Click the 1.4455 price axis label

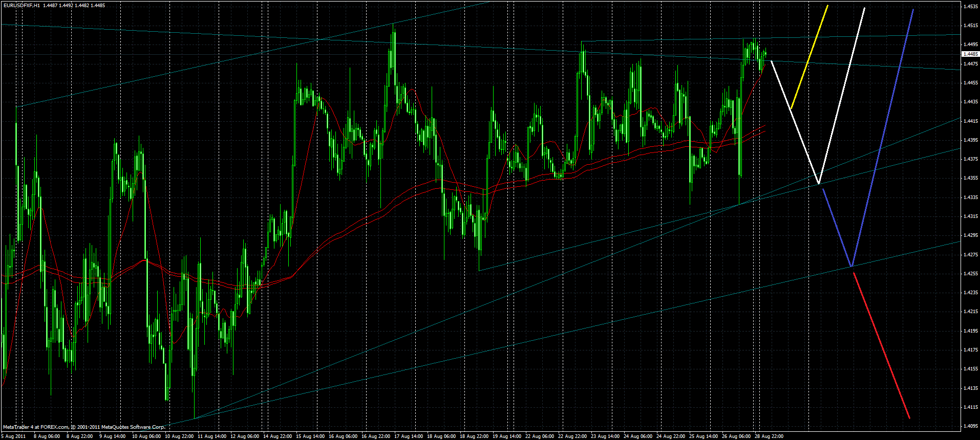point(970,82)
